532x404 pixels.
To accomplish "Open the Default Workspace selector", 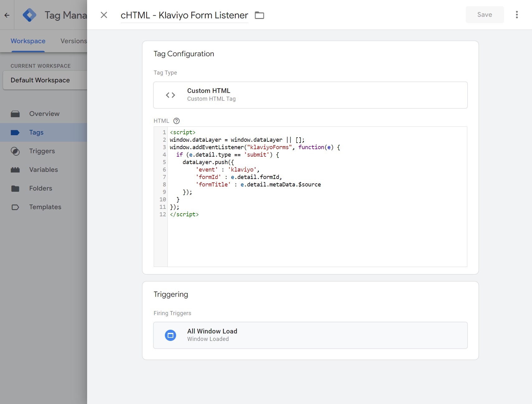I will 45,80.
